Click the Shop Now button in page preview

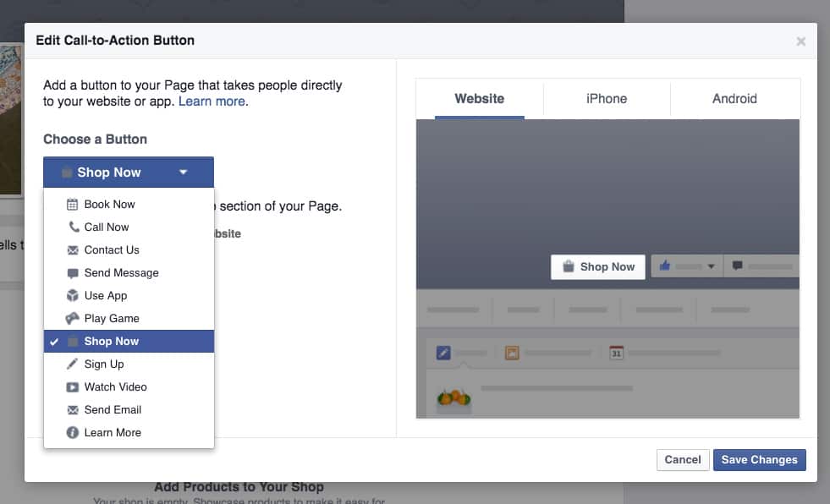click(x=598, y=267)
